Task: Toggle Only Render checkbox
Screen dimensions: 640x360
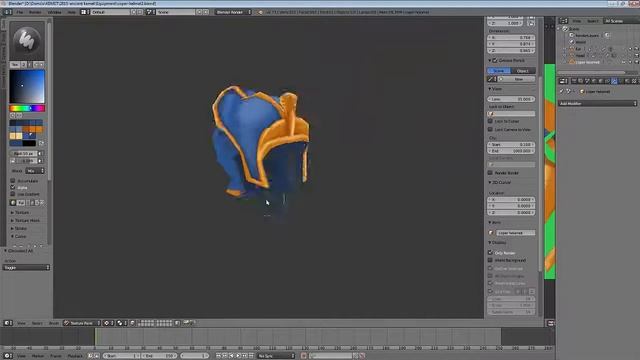Action: click(x=490, y=253)
